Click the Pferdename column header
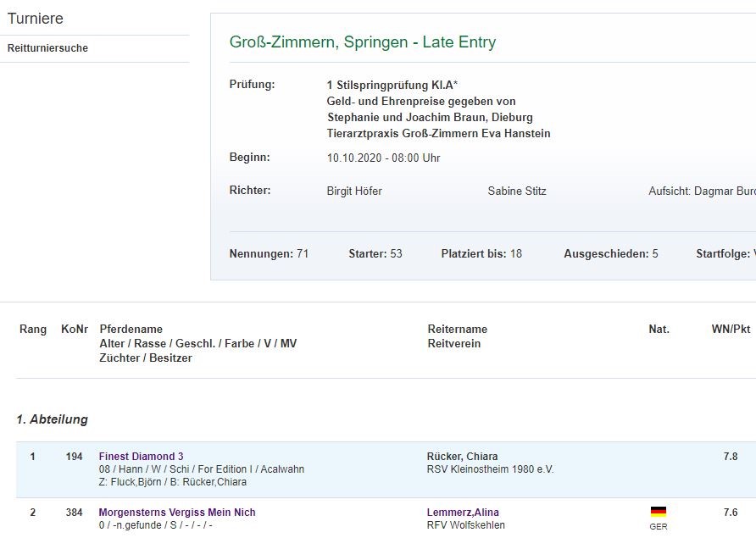This screenshot has width=756, height=538. point(131,330)
